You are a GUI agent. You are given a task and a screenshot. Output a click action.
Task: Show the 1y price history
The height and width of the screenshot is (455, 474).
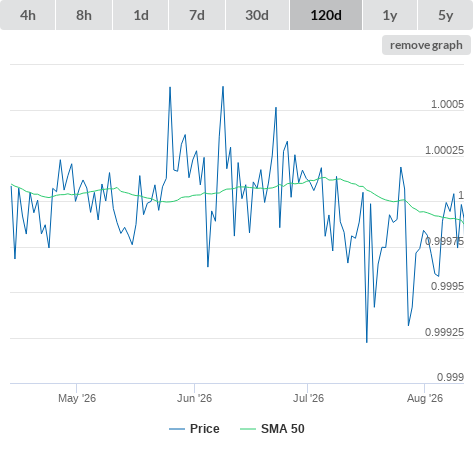click(390, 15)
